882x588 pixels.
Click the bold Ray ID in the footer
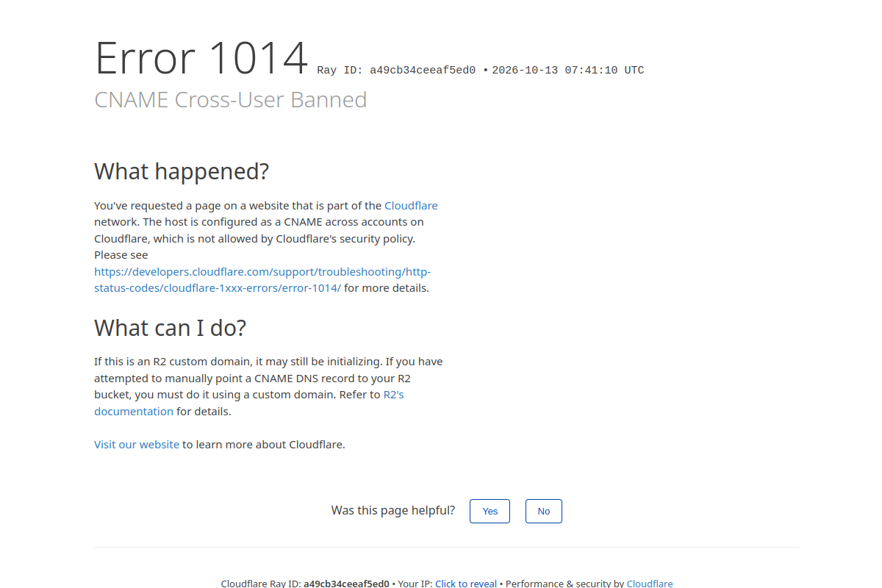346,584
